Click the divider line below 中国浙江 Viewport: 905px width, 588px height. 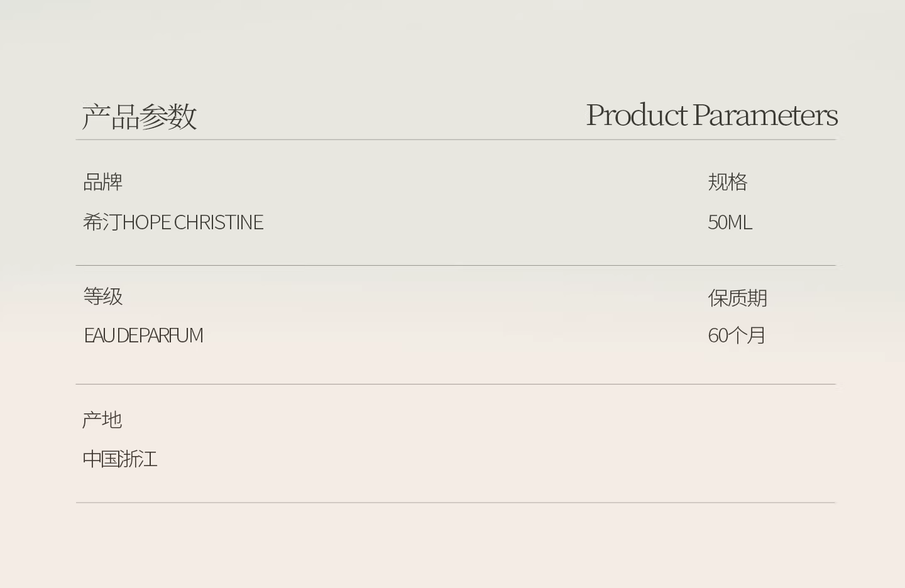pyautogui.click(x=456, y=503)
